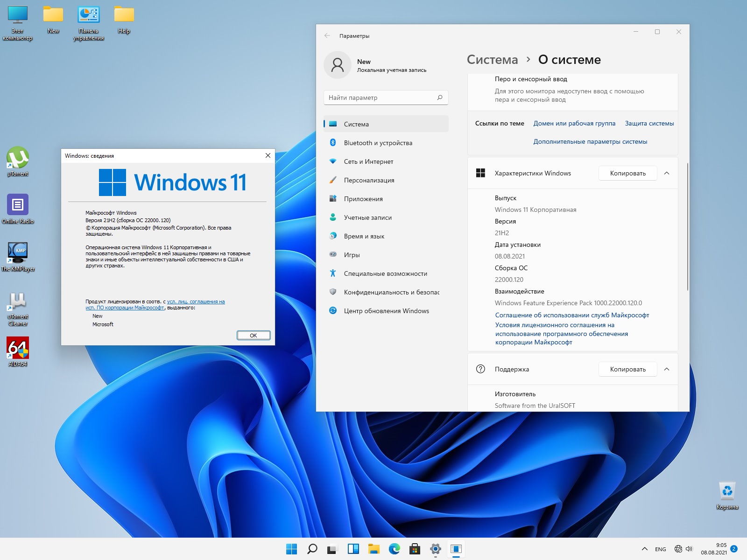Open the Widgets panel from the taskbar
Image resolution: width=747 pixels, height=560 pixels.
click(x=353, y=549)
